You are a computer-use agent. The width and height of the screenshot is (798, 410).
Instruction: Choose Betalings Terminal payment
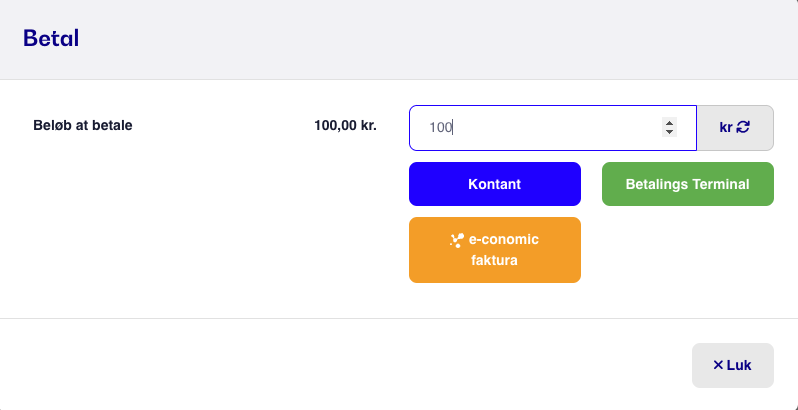point(688,184)
